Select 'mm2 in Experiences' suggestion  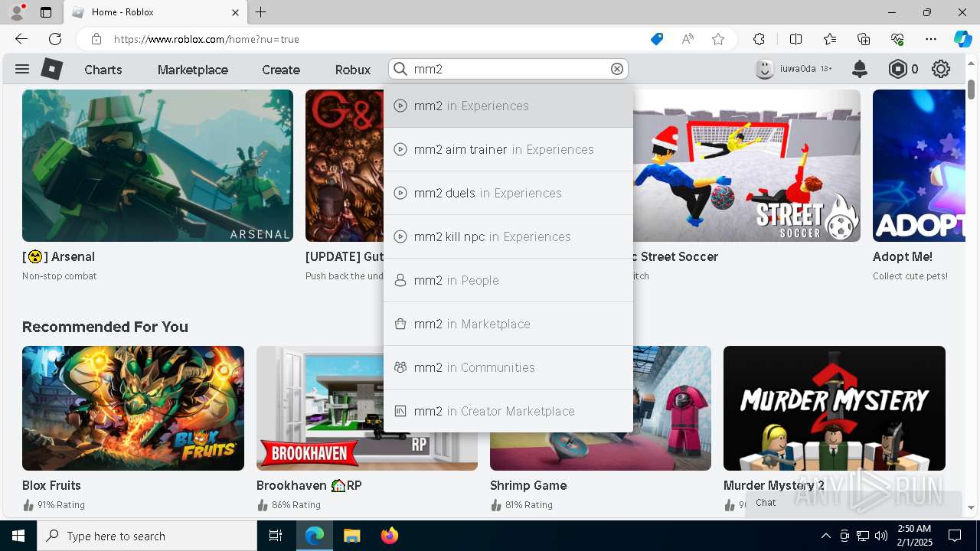(508, 106)
